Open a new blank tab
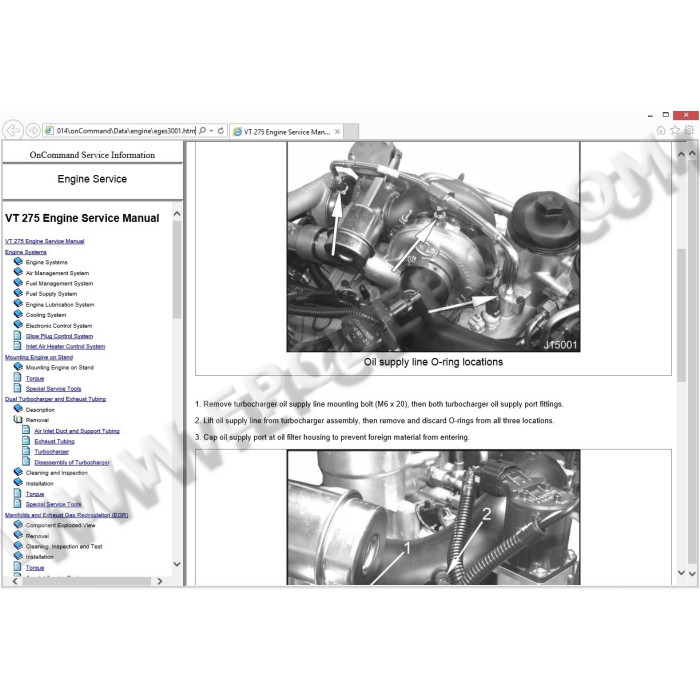Image resolution: width=700 pixels, height=700 pixels. tap(351, 132)
